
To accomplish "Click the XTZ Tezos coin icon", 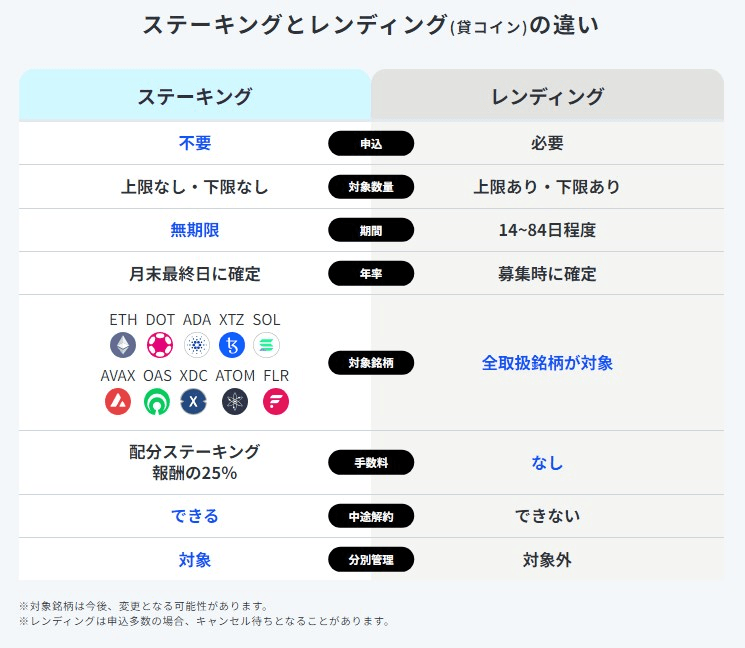I will (x=232, y=345).
